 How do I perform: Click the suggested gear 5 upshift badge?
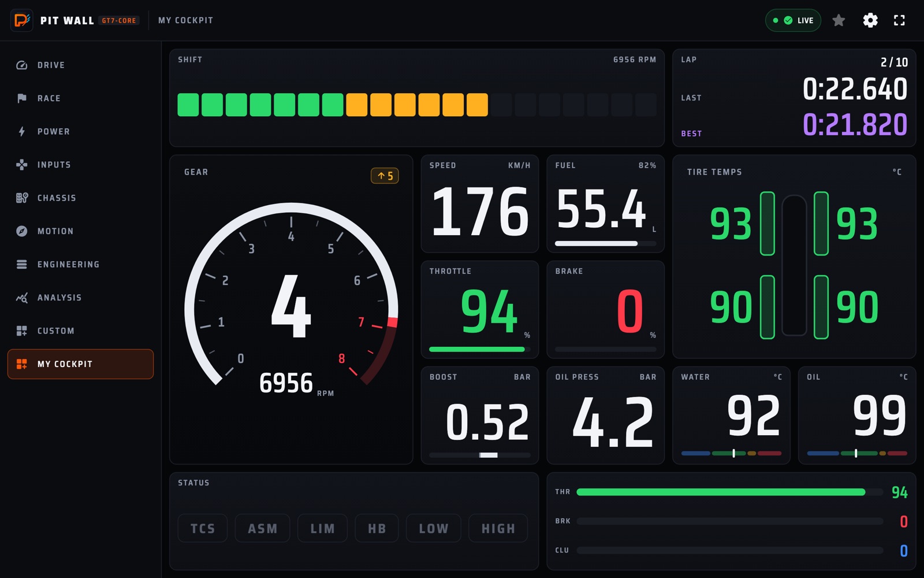[x=385, y=176]
